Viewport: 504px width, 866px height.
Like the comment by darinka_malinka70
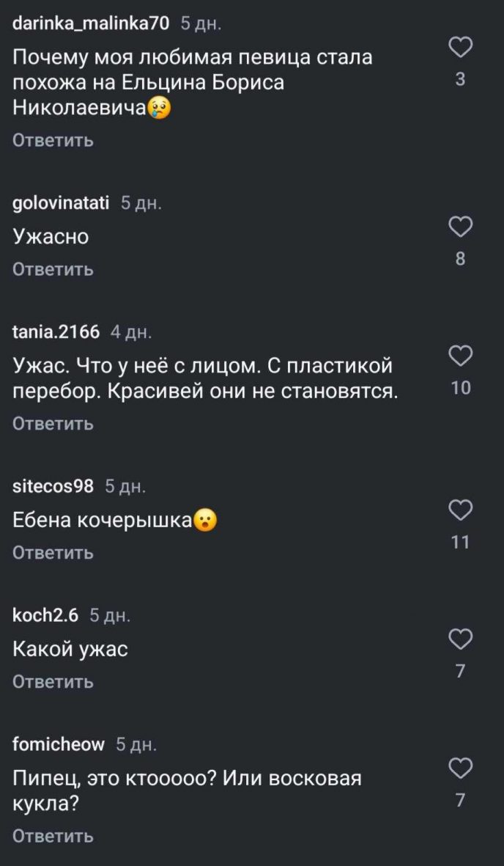pyautogui.click(x=459, y=49)
